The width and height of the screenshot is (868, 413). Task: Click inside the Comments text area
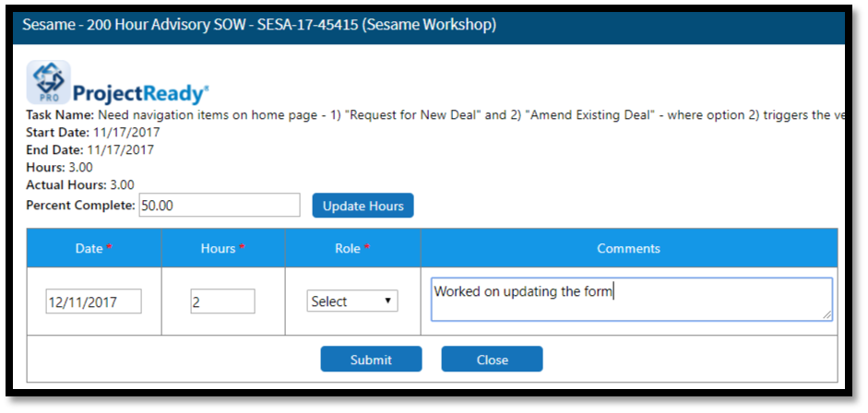tap(631, 299)
